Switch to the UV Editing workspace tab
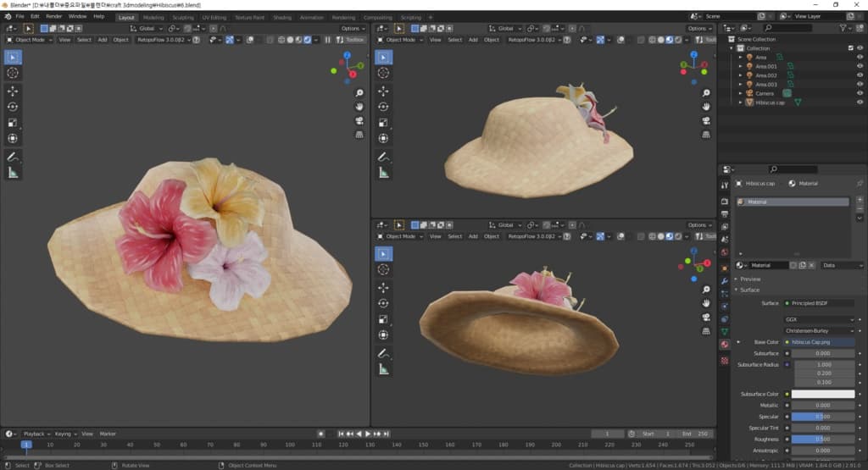Viewport: 868px width, 470px height. [215, 17]
